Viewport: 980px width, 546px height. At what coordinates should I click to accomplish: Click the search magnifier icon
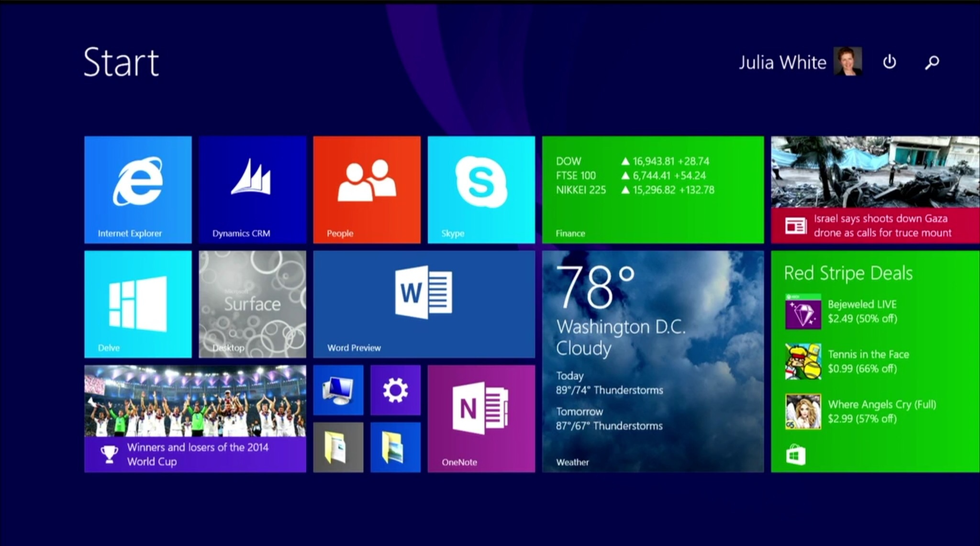pyautogui.click(x=932, y=62)
